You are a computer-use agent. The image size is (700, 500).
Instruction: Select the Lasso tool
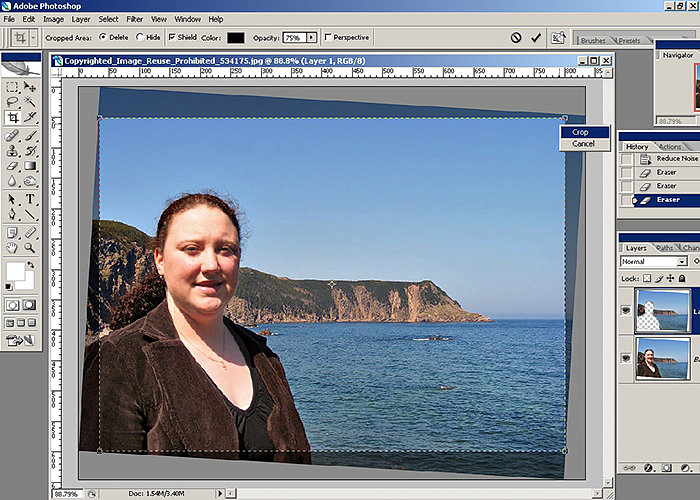click(x=12, y=102)
